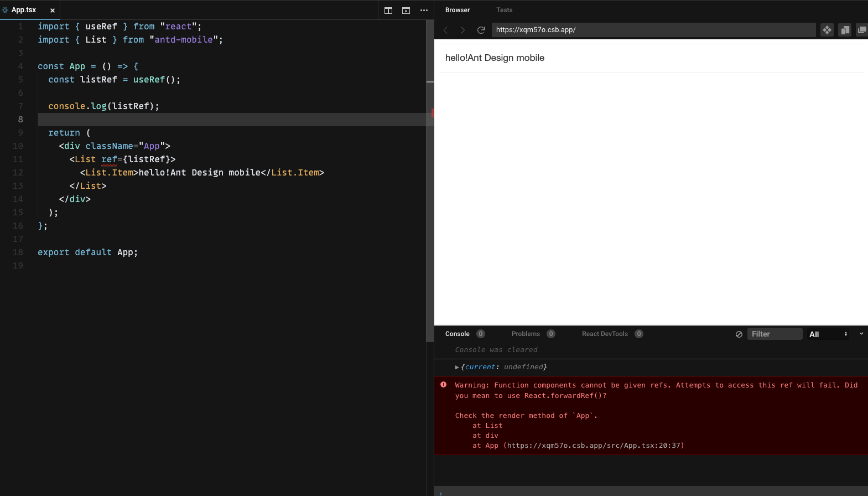Go back in the preview browser
868x496 pixels.
tap(445, 30)
